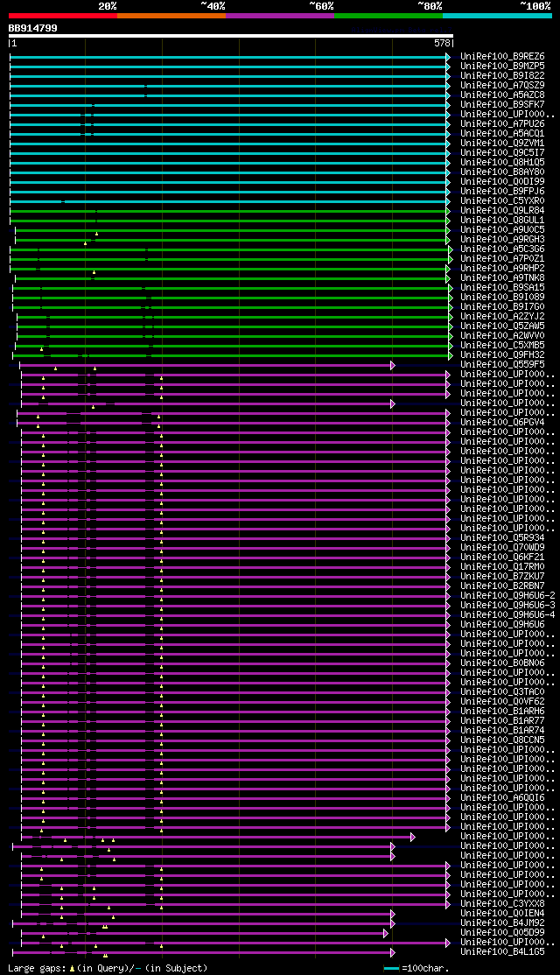Select the UniRef100_Q6KF21 label
Image resolution: width=560 pixels, height=975 pixels.
pos(503,558)
